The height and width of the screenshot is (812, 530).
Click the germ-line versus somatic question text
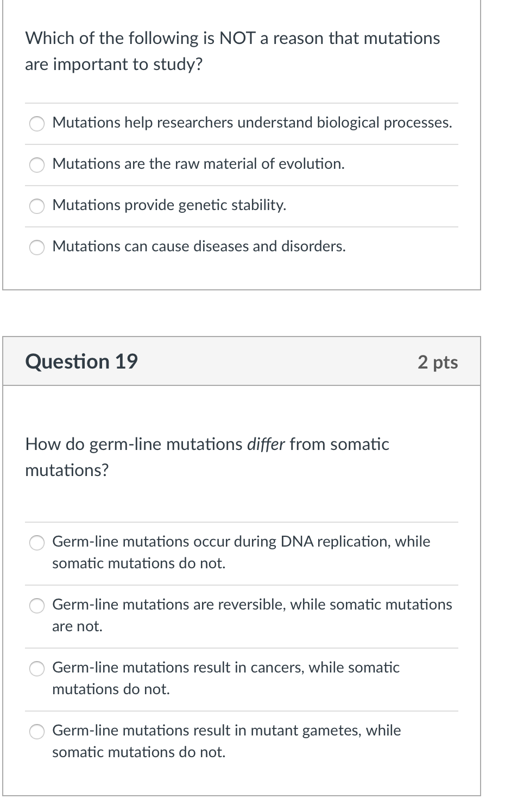pyautogui.click(x=207, y=457)
